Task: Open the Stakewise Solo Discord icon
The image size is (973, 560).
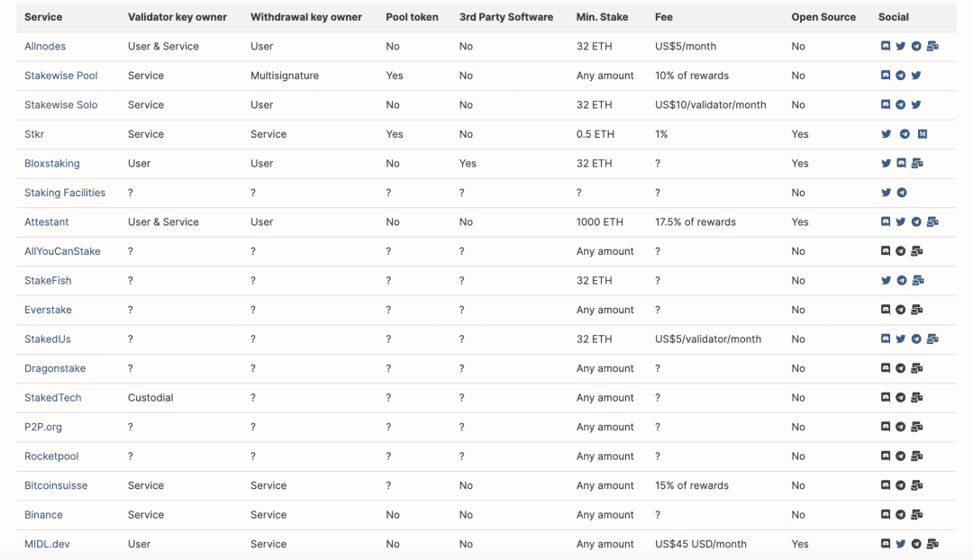Action: coord(886,104)
